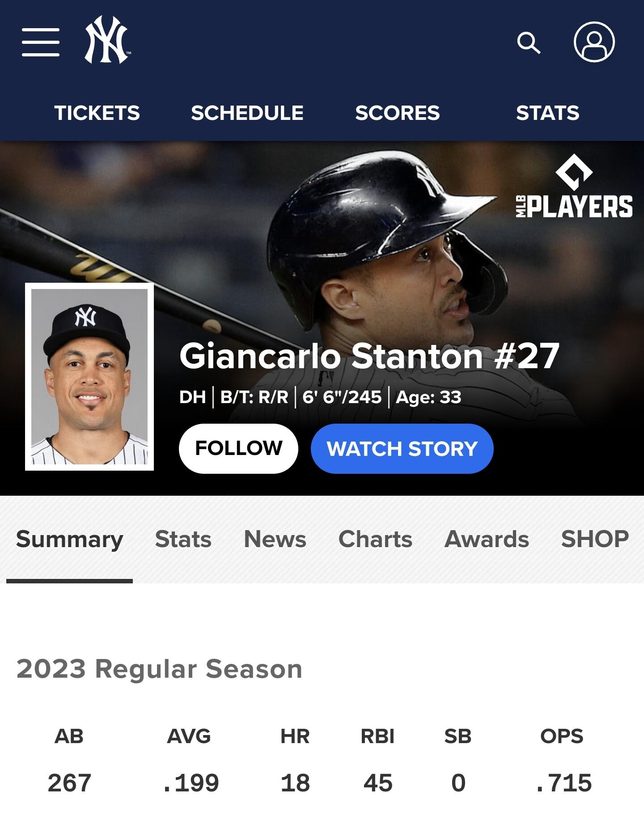Open the user account profile icon
The width and height of the screenshot is (644, 829).
[594, 42]
